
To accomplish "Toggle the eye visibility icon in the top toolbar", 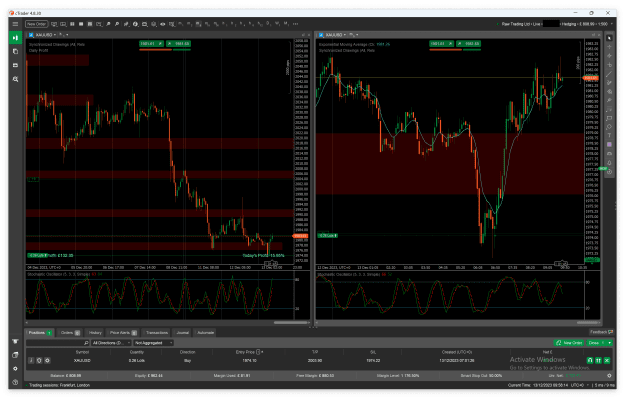I will pyautogui.click(x=163, y=24).
